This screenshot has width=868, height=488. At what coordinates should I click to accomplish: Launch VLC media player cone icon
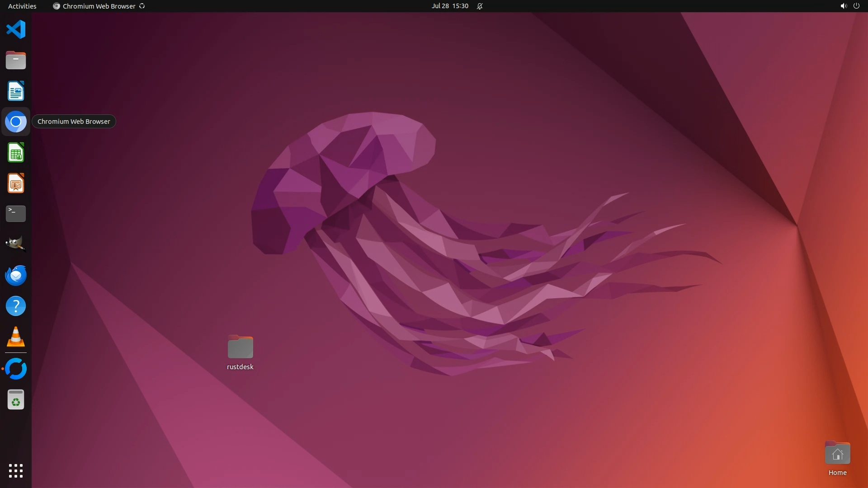[16, 337]
